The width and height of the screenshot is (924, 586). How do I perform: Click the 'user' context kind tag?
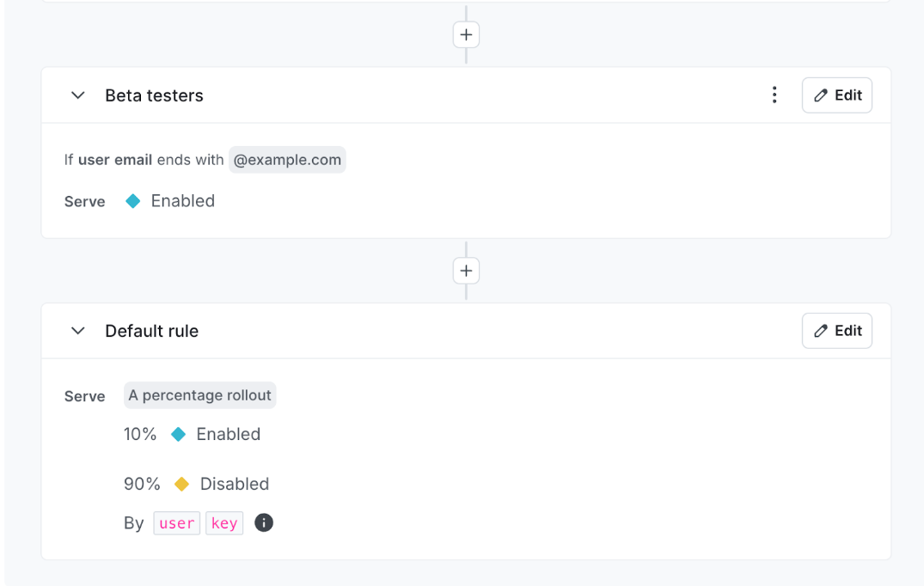click(177, 523)
